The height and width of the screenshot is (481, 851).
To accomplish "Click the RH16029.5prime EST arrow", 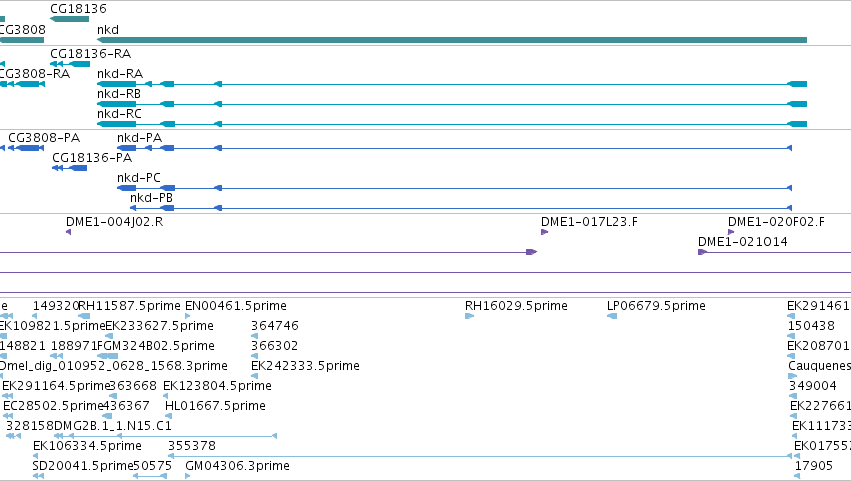I will [469, 316].
